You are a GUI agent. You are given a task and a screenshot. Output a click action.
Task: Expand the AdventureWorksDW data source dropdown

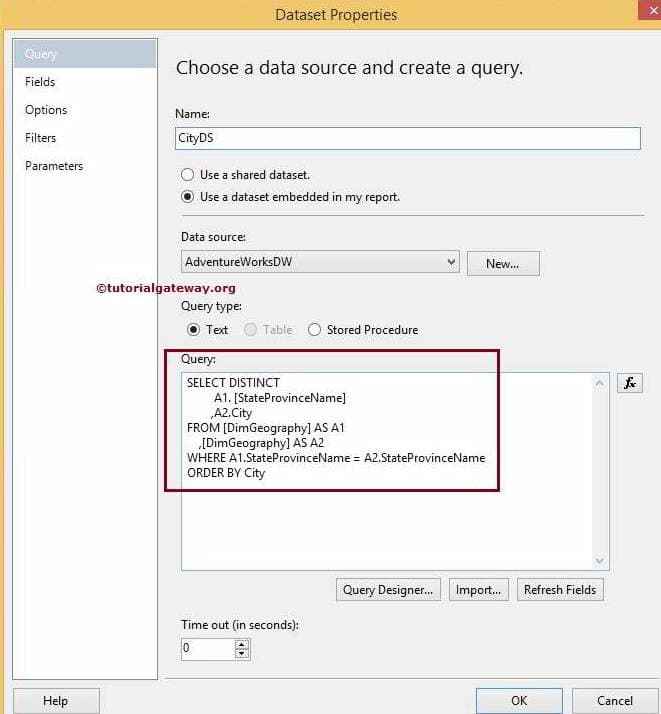(x=320, y=262)
